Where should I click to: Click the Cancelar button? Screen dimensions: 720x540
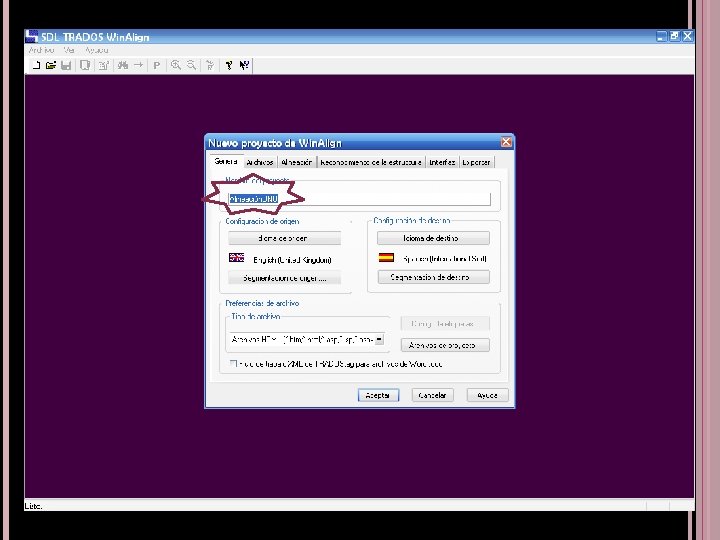(x=433, y=395)
